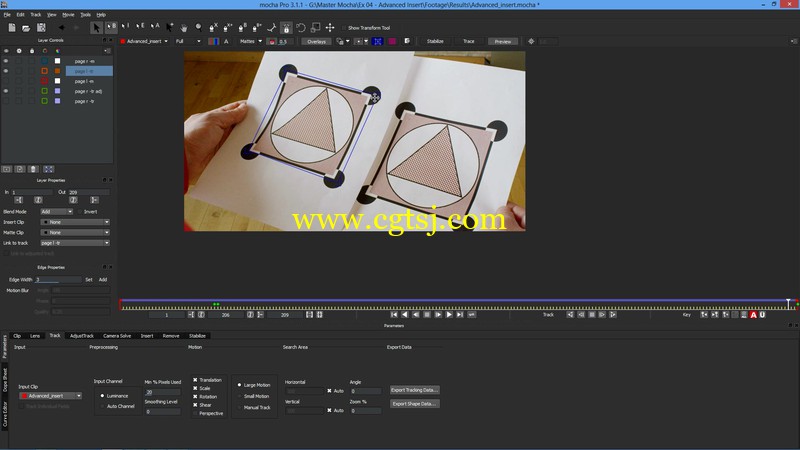This screenshot has height=450, width=800.
Task: Toggle the red Autokey A button
Action: pyautogui.click(x=753, y=315)
